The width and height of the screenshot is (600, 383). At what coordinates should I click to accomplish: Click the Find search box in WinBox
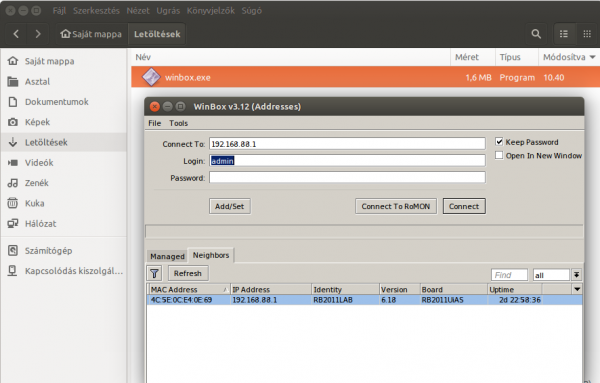point(509,275)
